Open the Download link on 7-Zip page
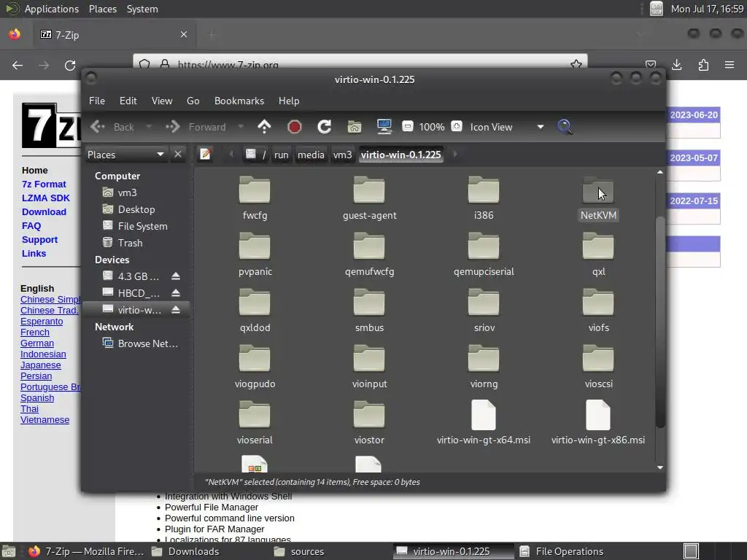 coord(44,212)
